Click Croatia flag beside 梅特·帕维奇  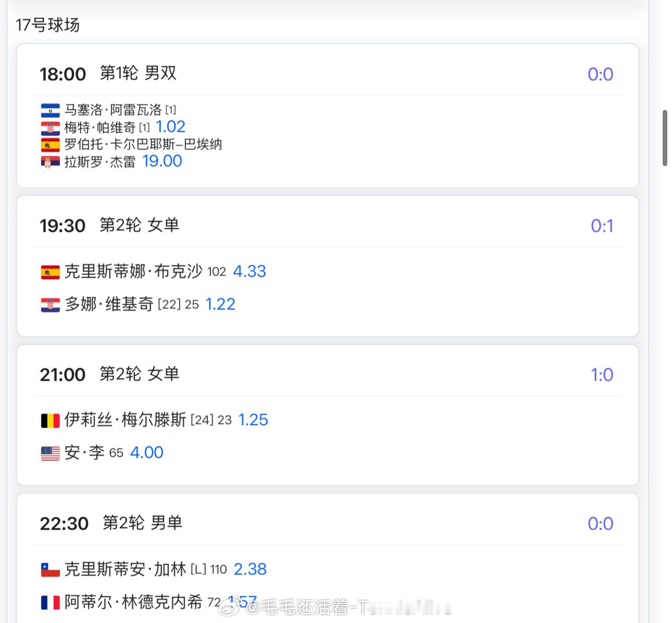pyautogui.click(x=51, y=128)
